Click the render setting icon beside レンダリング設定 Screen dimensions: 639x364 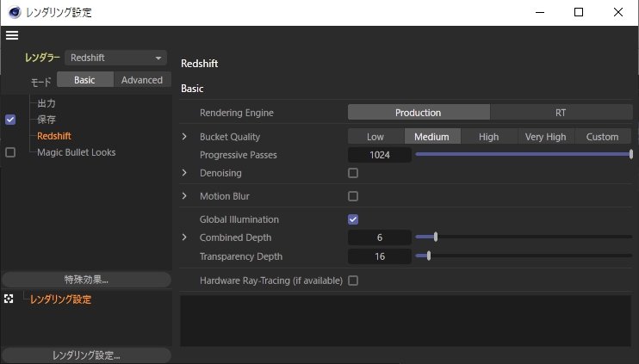click(9, 299)
